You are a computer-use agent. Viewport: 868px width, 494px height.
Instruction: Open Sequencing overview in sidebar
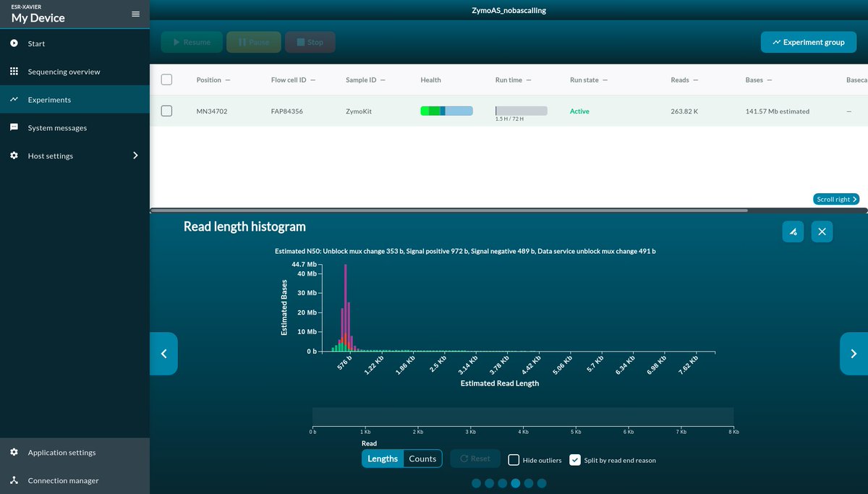[75, 72]
